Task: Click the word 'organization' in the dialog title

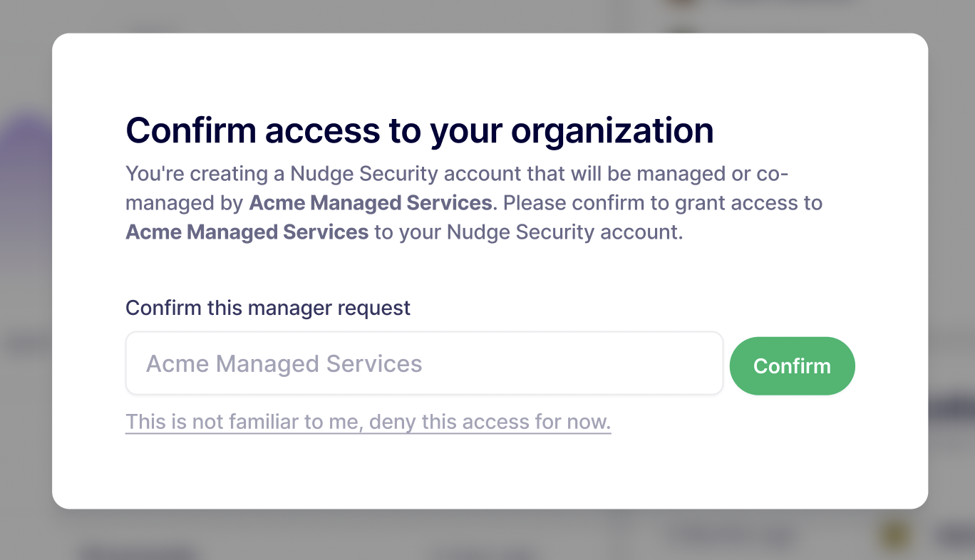Action: pos(612,130)
